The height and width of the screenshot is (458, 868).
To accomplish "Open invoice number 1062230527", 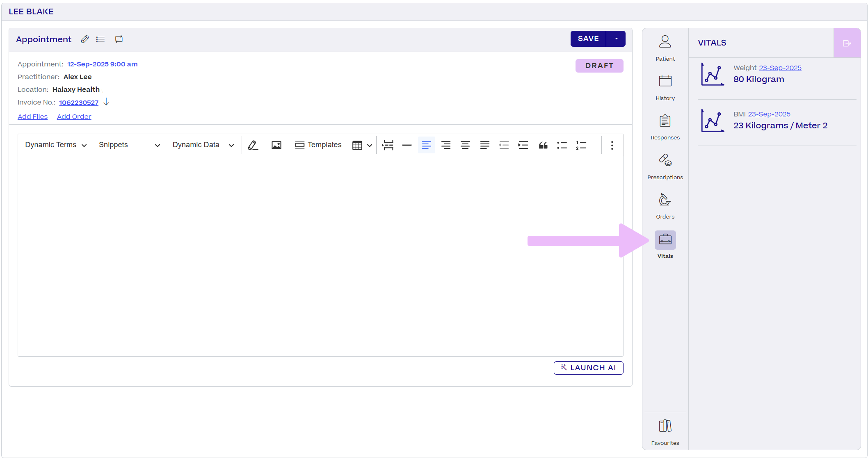I will [x=78, y=103].
